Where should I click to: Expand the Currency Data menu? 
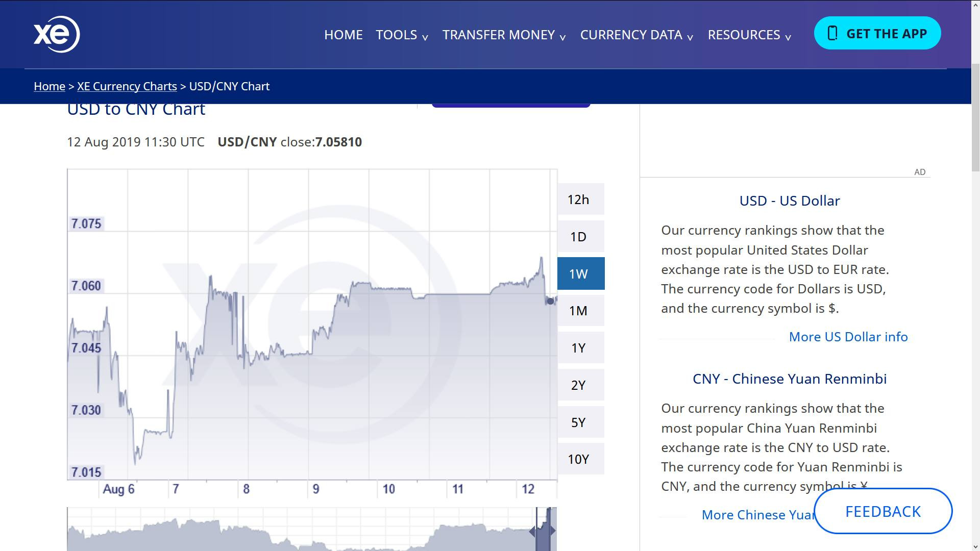pyautogui.click(x=636, y=35)
